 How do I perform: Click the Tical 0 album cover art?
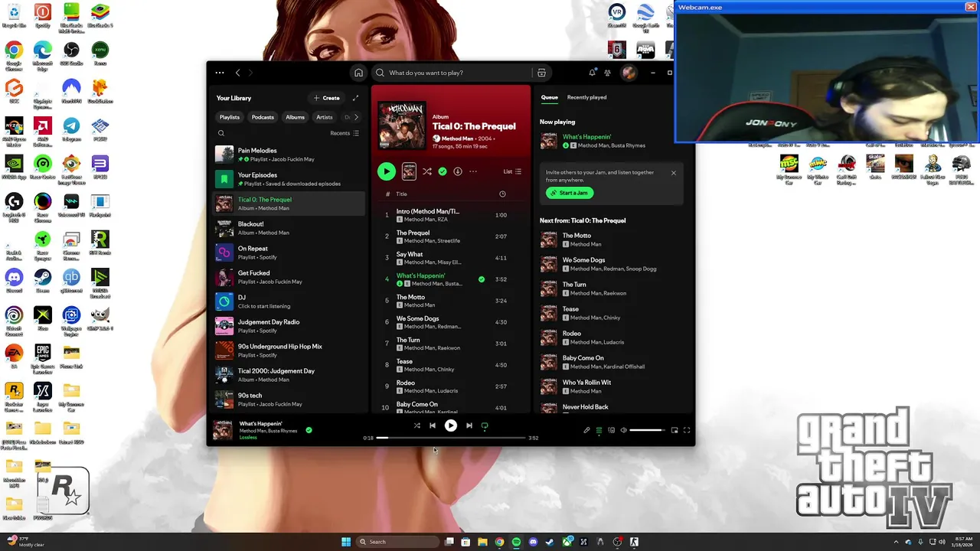pos(402,126)
